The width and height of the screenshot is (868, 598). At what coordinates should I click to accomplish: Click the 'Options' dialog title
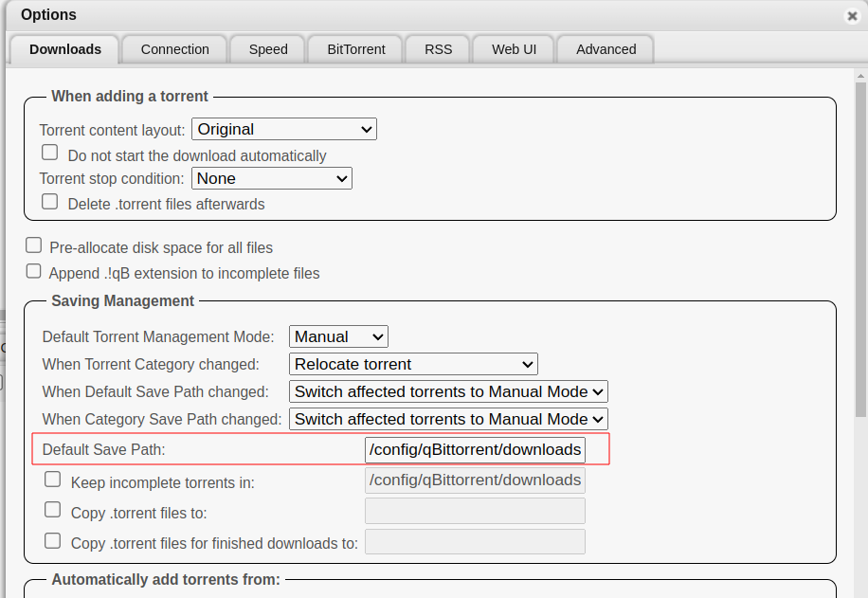[x=48, y=14]
